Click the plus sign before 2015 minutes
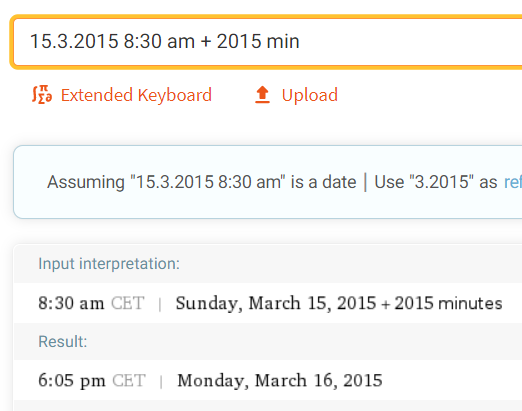The width and height of the screenshot is (522, 411). [386, 304]
